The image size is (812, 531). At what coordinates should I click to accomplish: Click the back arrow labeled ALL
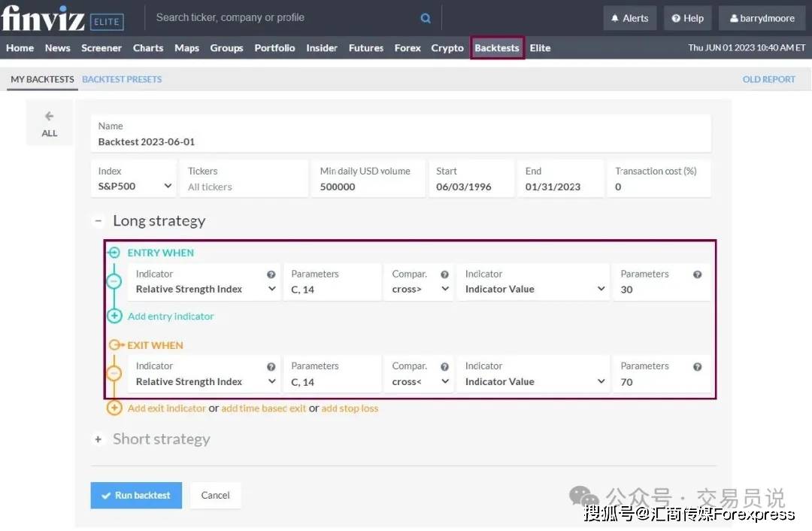tap(49, 123)
